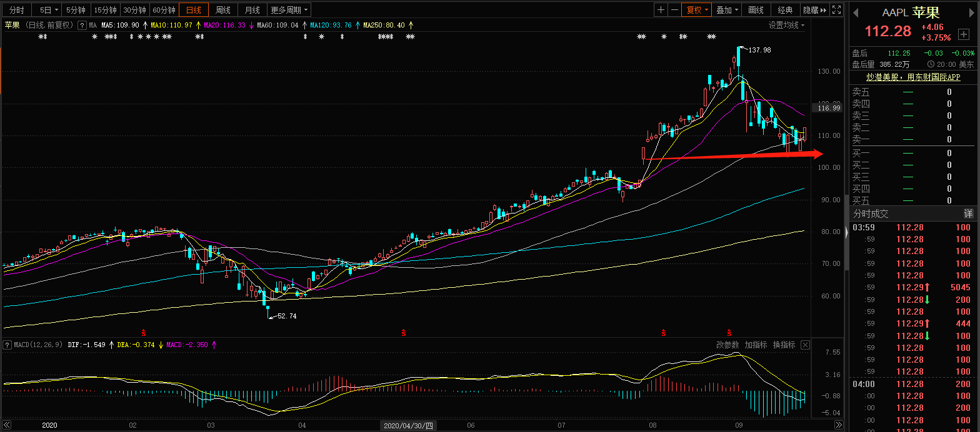Zoom out the chart with minus icon

[x=674, y=10]
